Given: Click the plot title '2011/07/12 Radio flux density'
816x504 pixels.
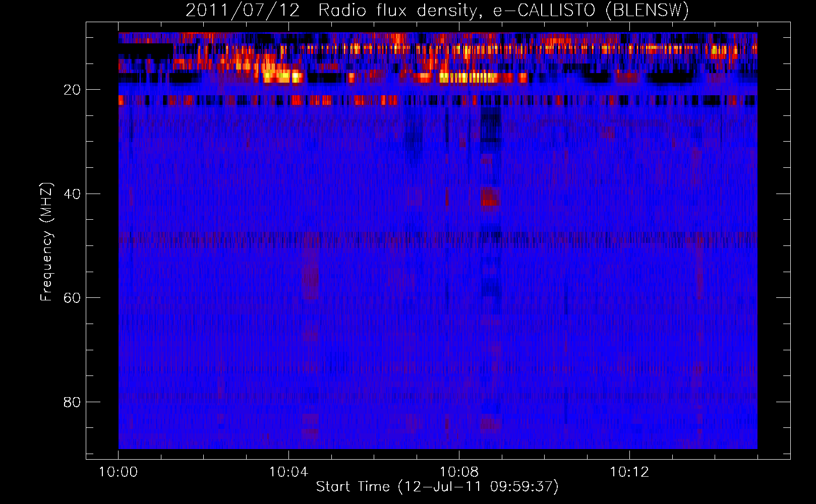Looking at the screenshot, I should (x=437, y=11).
